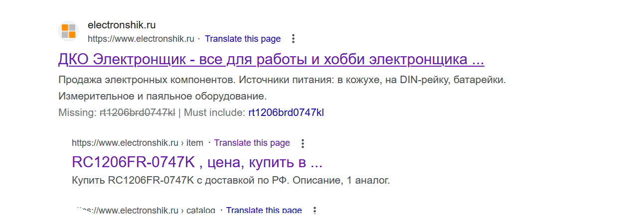Open the ДКО Электронщик result title
The height and width of the screenshot is (216, 644).
(x=271, y=60)
